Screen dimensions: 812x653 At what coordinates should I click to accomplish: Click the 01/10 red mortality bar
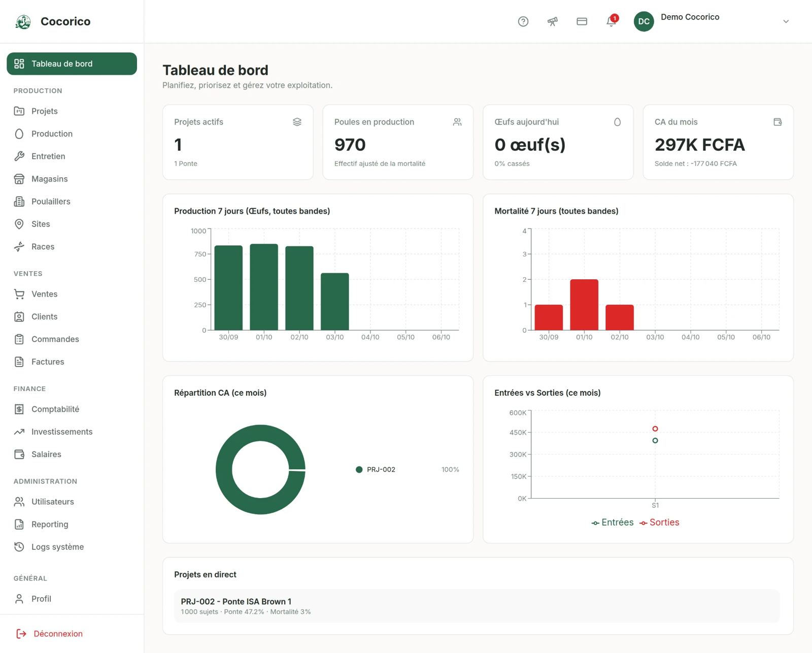[584, 305]
